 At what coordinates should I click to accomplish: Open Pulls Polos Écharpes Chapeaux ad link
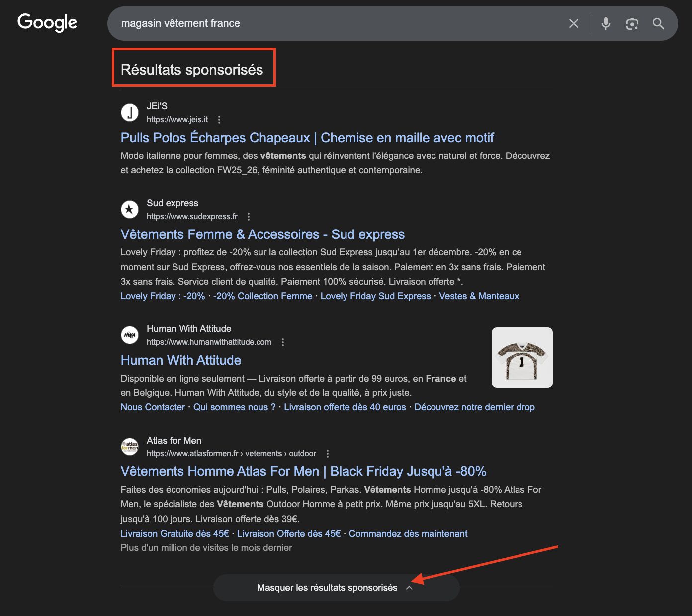pyautogui.click(x=307, y=138)
